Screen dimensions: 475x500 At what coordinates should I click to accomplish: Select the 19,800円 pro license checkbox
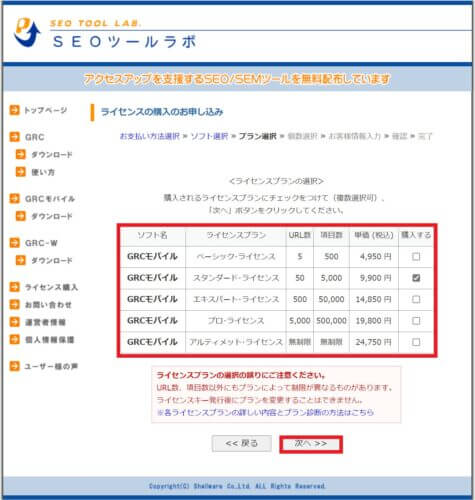[x=416, y=320]
